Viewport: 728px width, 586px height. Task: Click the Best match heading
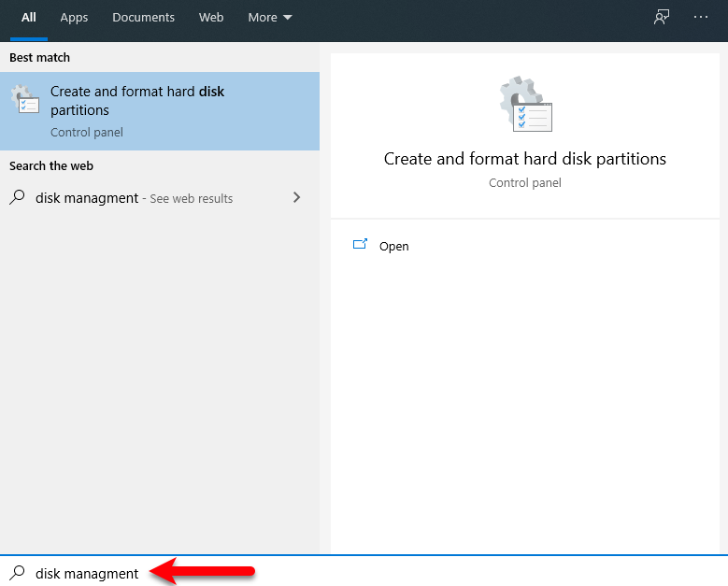[39, 58]
